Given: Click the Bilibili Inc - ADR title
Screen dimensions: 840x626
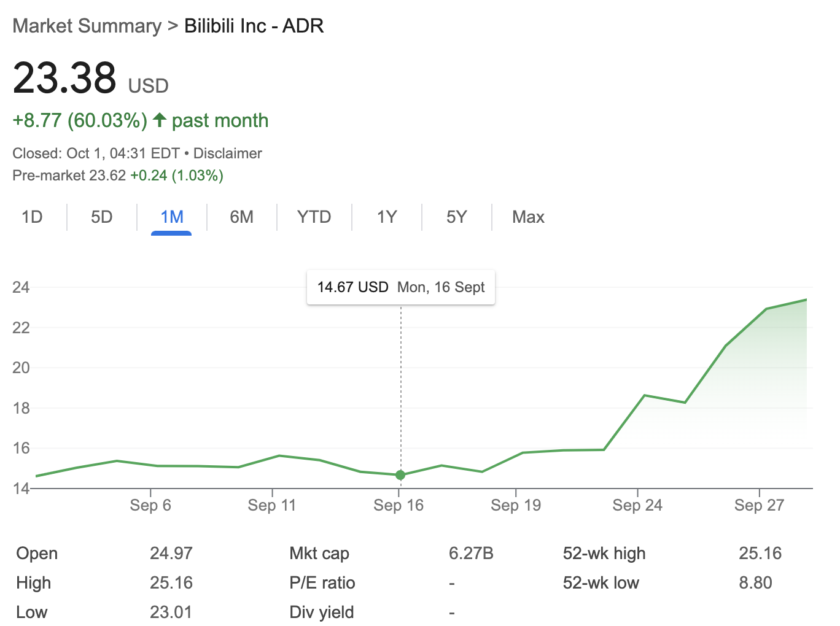Looking at the screenshot, I should [x=254, y=26].
